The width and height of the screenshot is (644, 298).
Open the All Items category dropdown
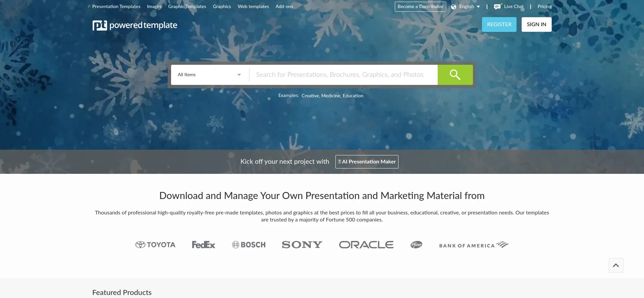tap(209, 75)
